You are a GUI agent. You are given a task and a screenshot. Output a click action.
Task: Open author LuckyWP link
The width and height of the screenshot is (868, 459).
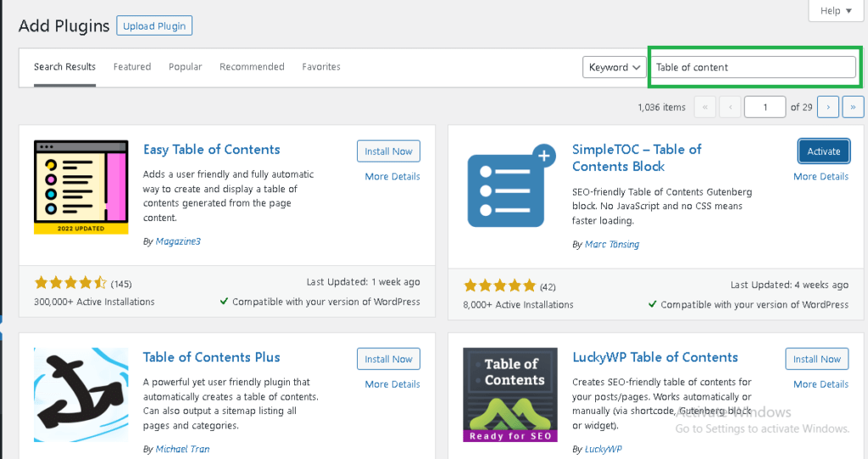603,449
